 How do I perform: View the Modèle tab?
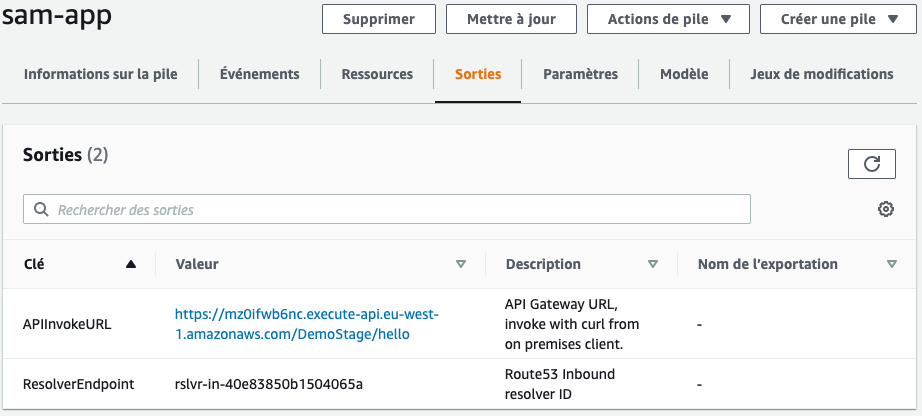[x=684, y=74]
